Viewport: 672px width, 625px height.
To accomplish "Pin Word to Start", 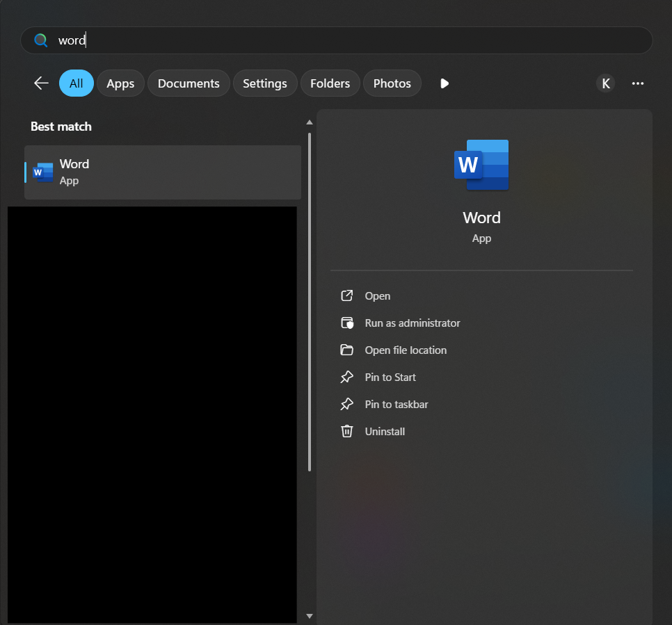I will 390,378.
